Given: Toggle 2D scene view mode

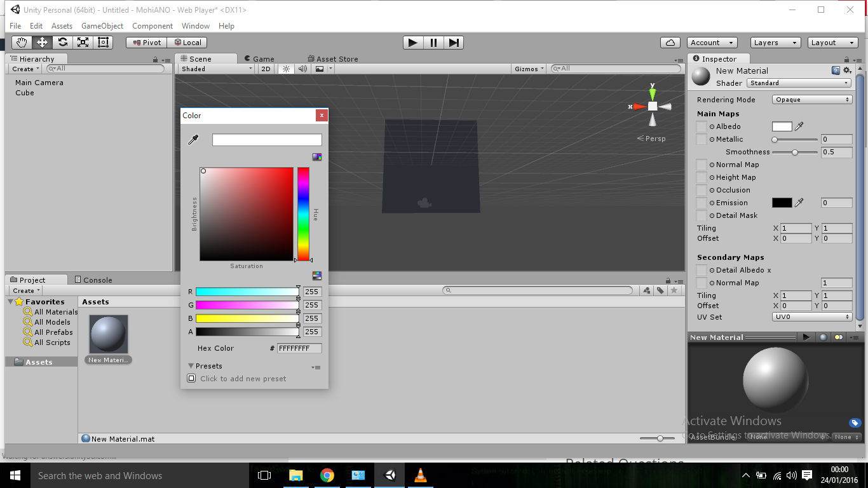Looking at the screenshot, I should (266, 69).
